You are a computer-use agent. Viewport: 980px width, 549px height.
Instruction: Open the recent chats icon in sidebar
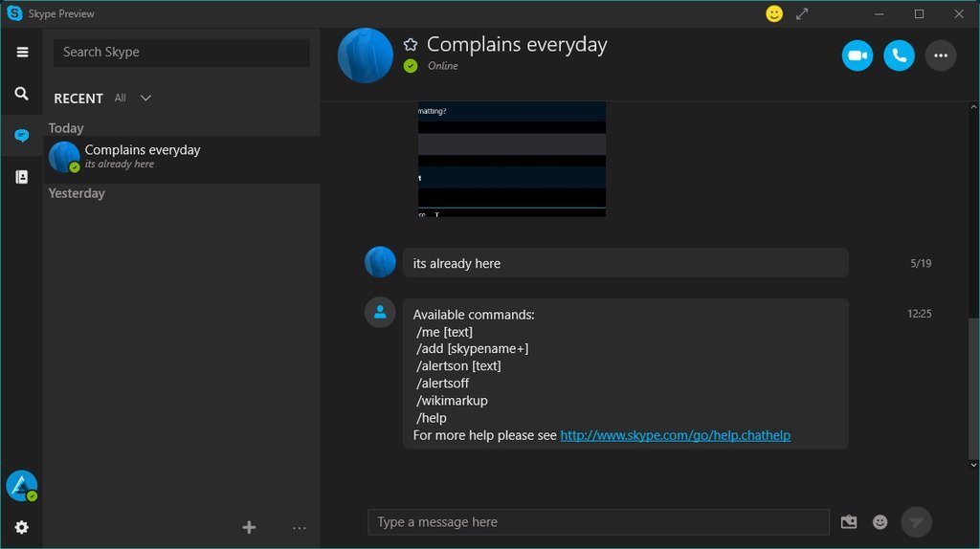tap(22, 136)
